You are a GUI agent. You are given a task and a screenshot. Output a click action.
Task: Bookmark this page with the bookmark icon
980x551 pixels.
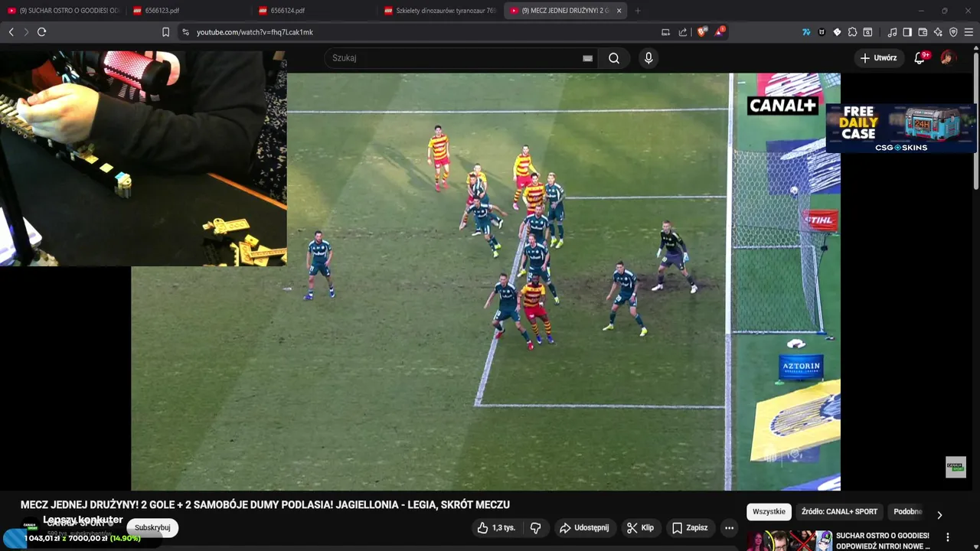click(165, 32)
